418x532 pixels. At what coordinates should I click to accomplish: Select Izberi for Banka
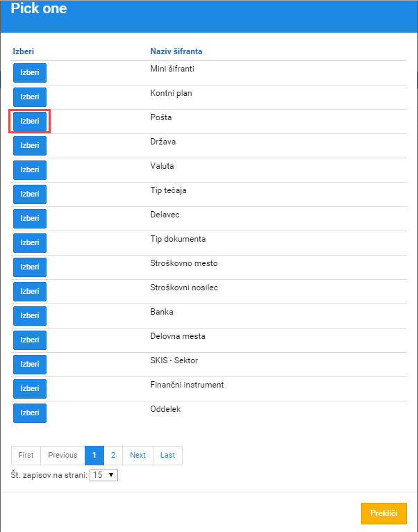tap(30, 316)
